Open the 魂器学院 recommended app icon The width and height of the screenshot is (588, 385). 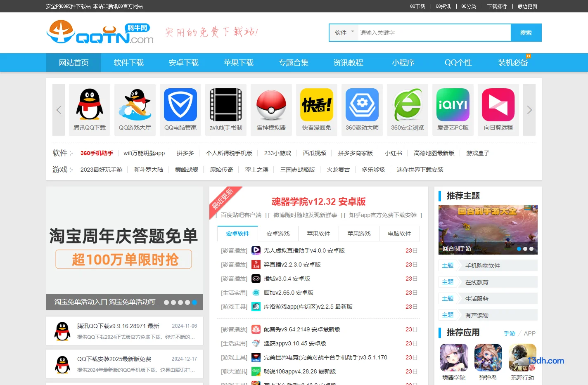(454, 358)
